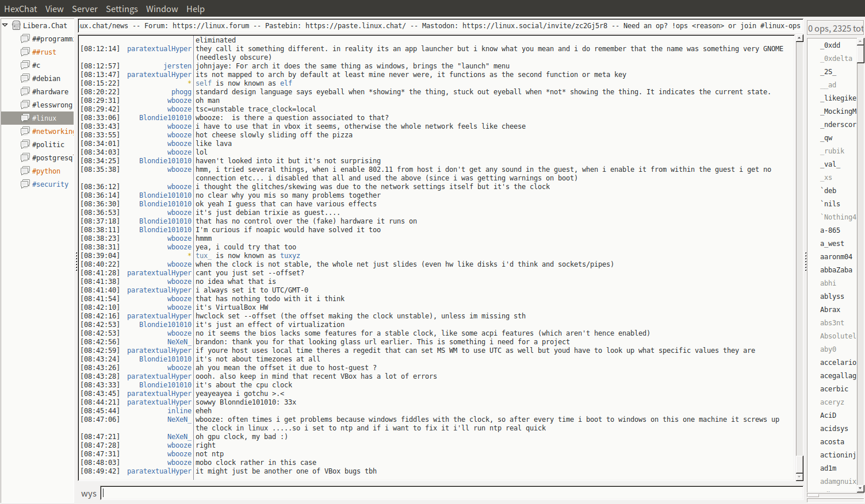Select user abbaZaba in user list
865x504 pixels.
coord(836,270)
